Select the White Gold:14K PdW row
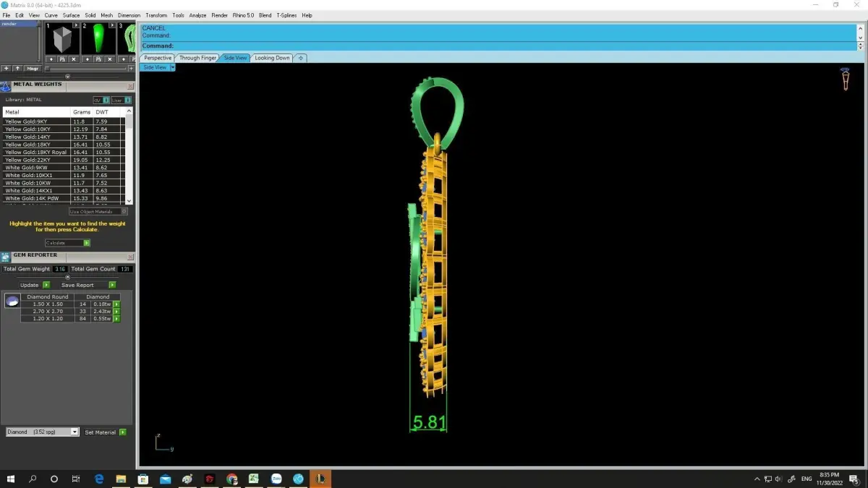The image size is (868, 488). [64, 198]
